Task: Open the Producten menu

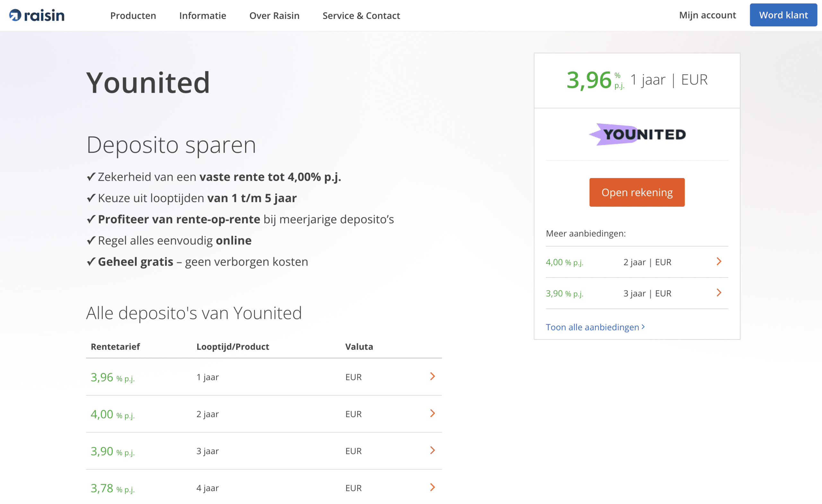Action: pos(133,16)
